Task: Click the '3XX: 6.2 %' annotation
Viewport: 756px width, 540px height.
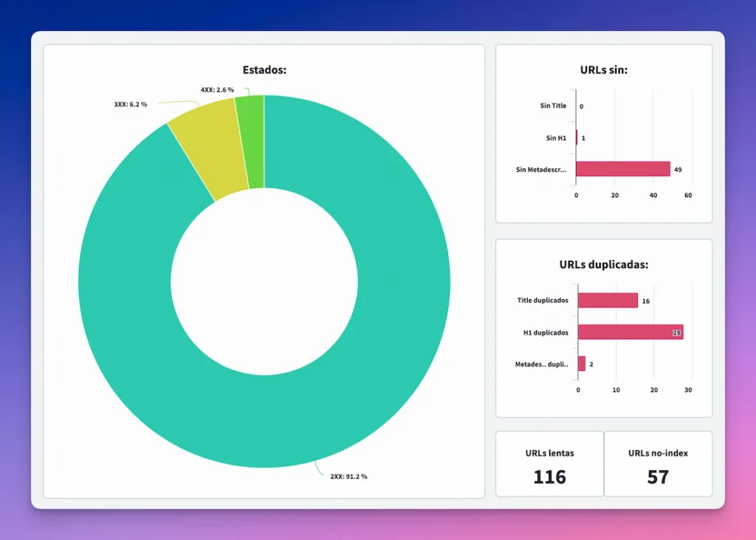Action: point(129,105)
